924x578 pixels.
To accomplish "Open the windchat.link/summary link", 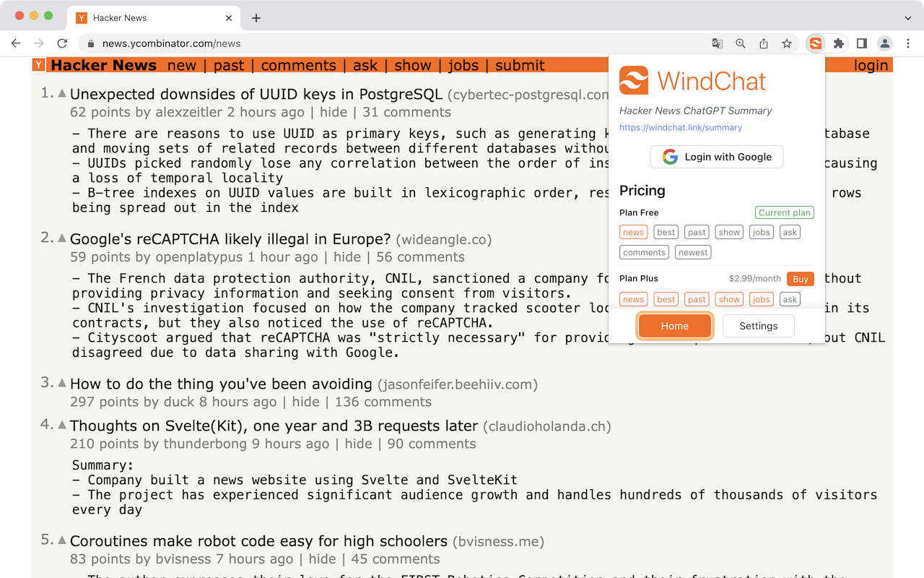I will (x=681, y=127).
